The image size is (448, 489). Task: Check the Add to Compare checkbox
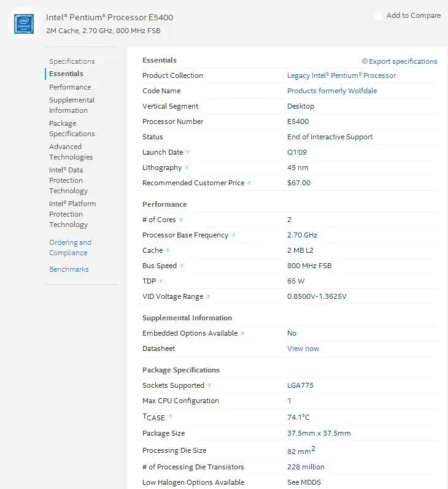coord(378,16)
